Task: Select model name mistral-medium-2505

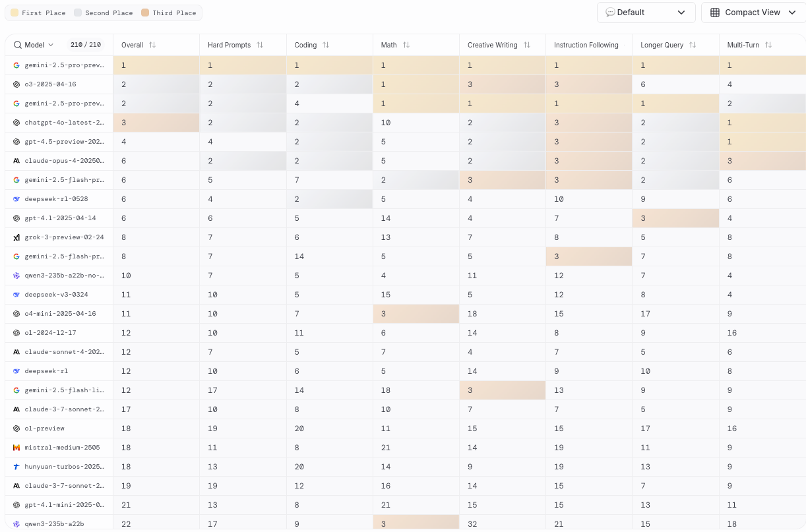Action: click(62, 448)
